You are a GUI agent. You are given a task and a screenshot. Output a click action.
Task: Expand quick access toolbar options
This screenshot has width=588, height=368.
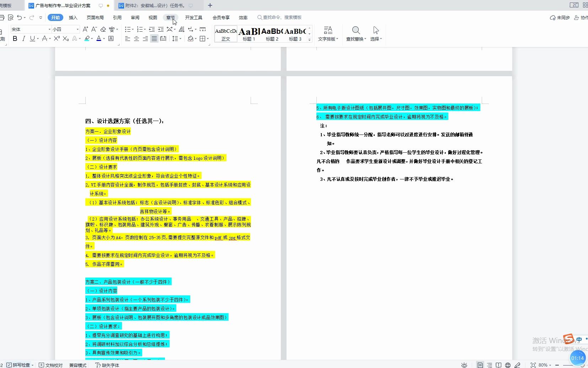pos(41,17)
